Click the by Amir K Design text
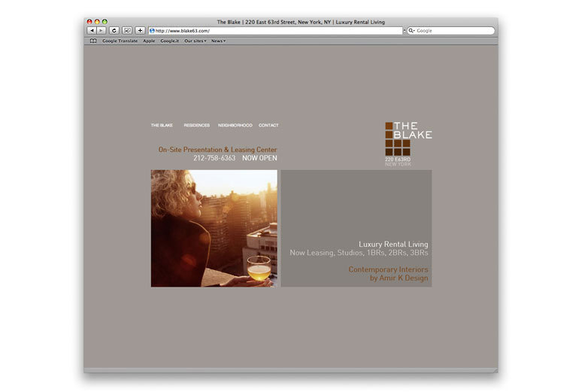 (399, 278)
